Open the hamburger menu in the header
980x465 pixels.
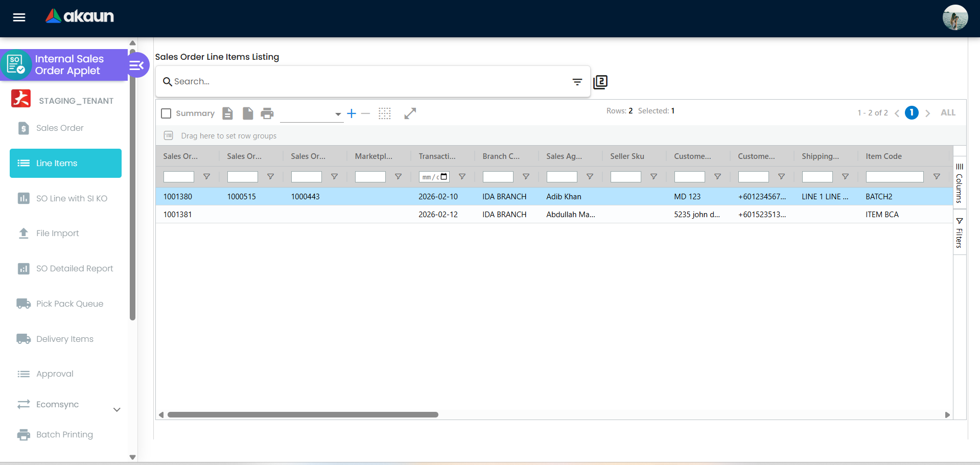tap(19, 17)
